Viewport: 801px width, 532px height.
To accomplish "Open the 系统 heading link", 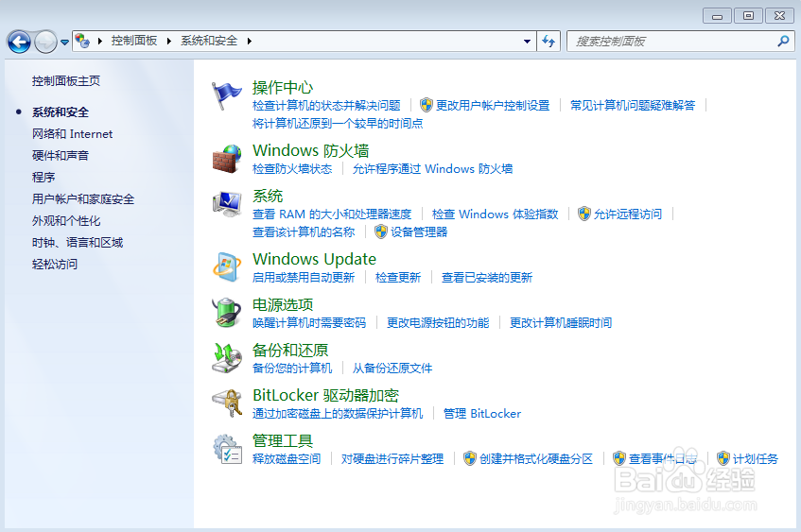I will 268,196.
